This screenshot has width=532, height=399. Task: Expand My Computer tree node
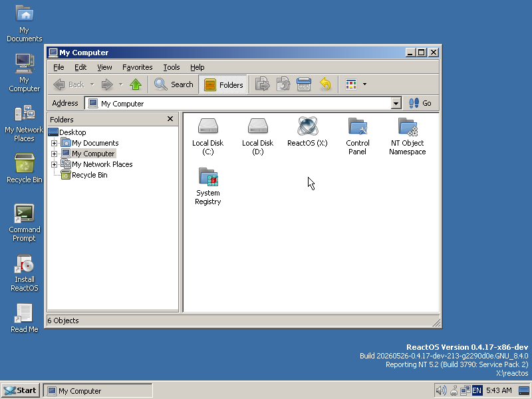point(54,154)
